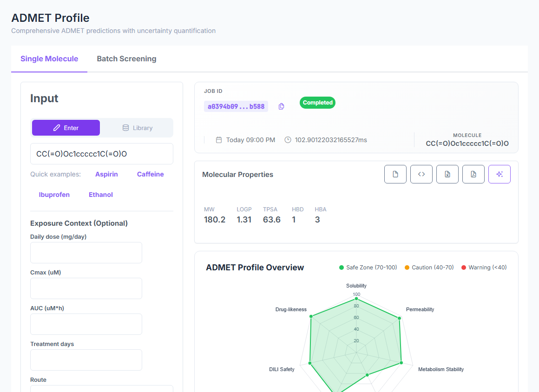Screen dimensions: 539x392
Task: Click the red Warning legend dot
Action: pyautogui.click(x=464, y=268)
